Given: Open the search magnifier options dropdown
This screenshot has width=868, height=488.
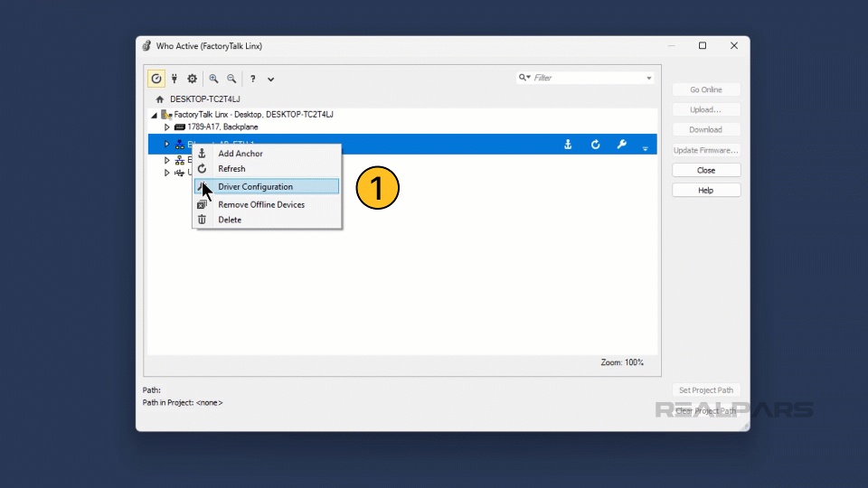Looking at the screenshot, I should point(524,78).
